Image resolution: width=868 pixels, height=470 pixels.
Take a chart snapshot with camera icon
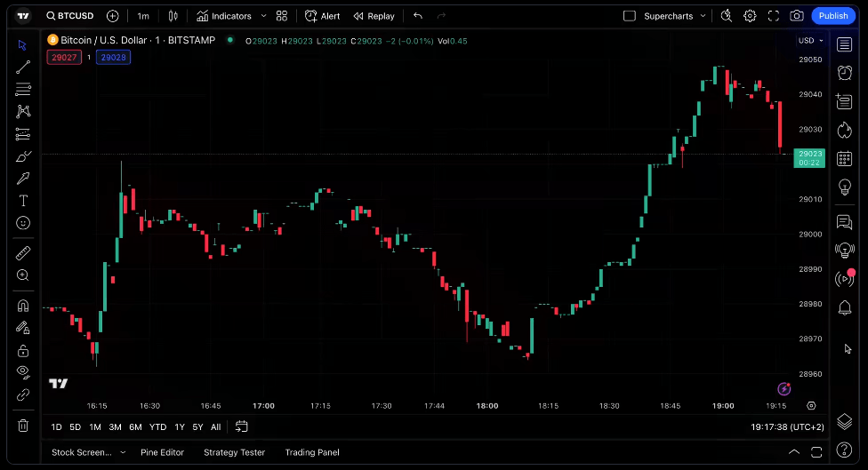pyautogui.click(x=797, y=16)
